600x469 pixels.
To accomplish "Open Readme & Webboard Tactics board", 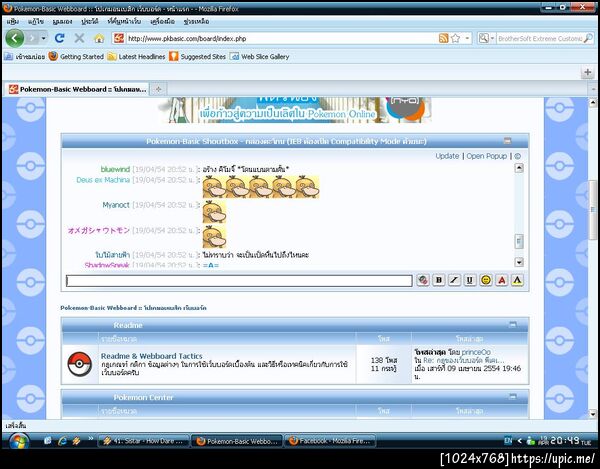I will 152,356.
